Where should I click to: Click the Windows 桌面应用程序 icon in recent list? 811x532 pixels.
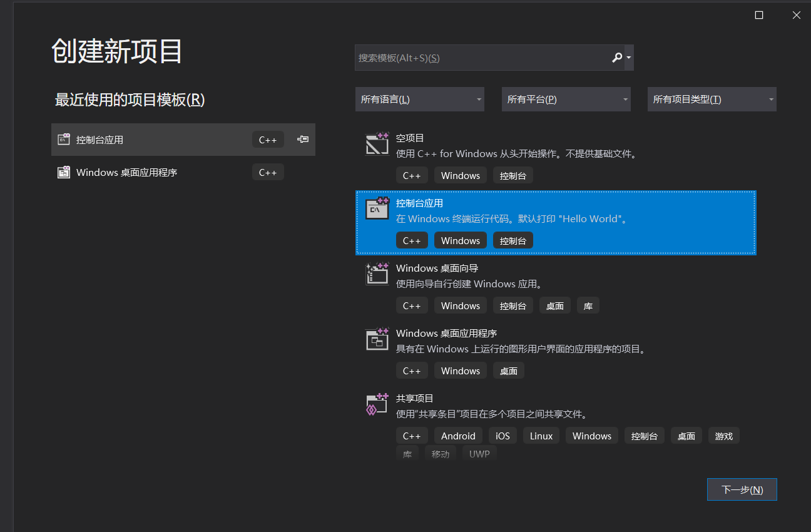point(64,171)
